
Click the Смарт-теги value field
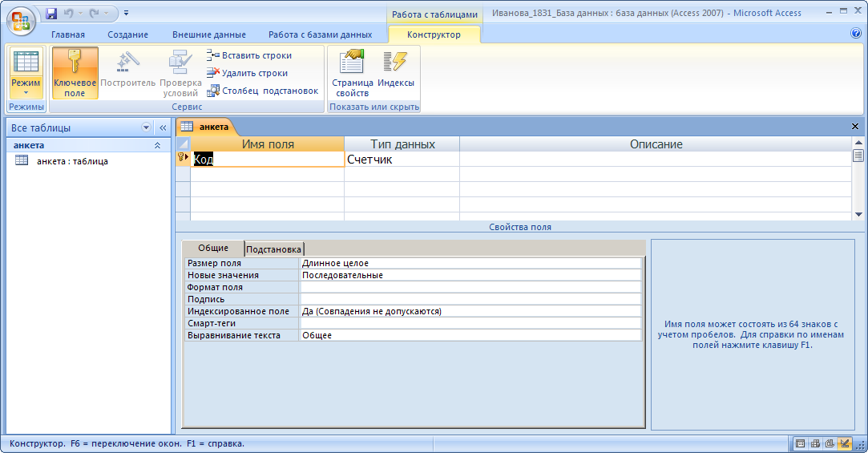click(470, 323)
